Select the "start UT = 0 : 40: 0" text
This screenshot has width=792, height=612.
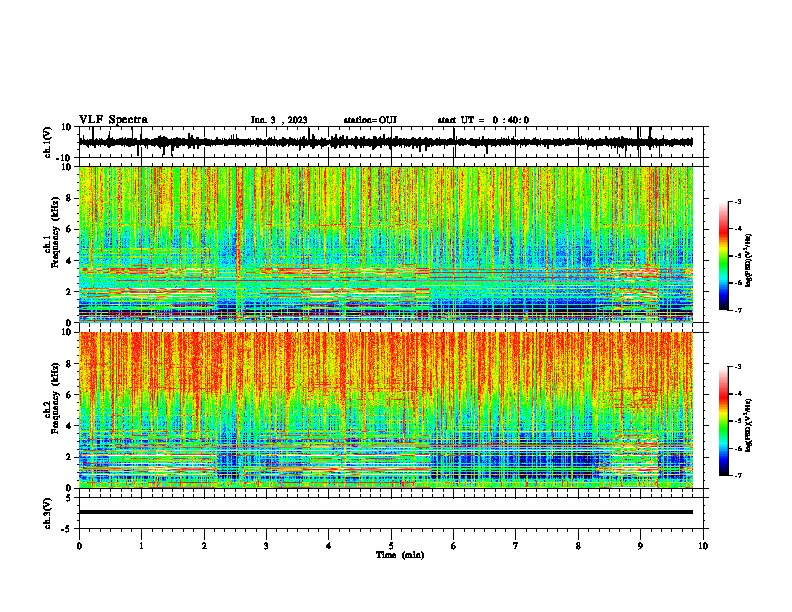[x=483, y=120]
